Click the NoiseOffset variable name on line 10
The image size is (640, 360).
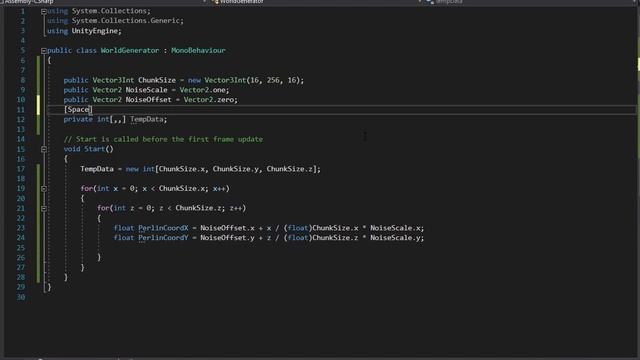click(x=149, y=100)
